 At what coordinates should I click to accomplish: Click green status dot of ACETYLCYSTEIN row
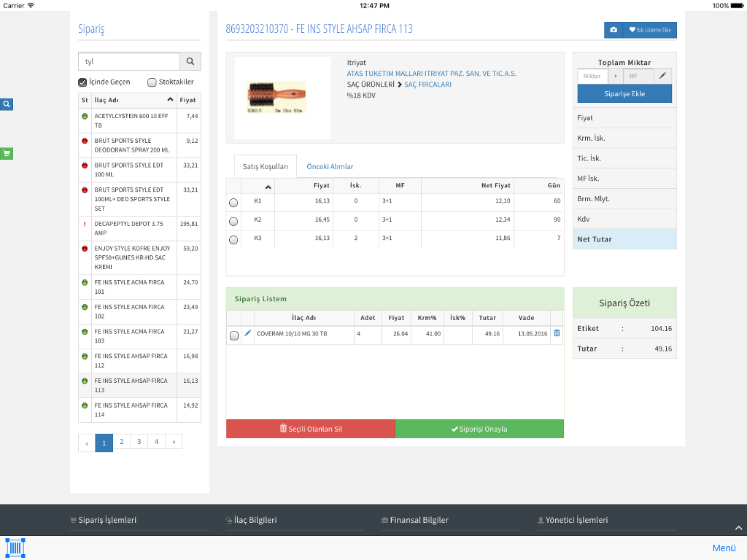85,116
